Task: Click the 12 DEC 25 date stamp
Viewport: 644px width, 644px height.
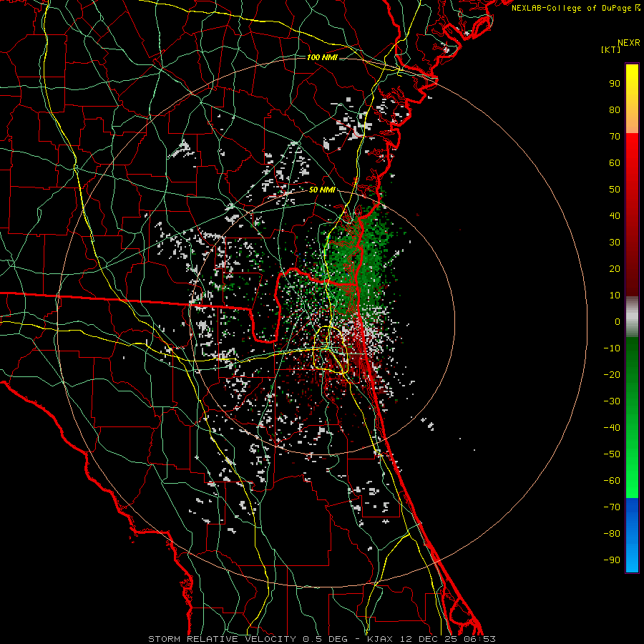Action: pyautogui.click(x=428, y=639)
